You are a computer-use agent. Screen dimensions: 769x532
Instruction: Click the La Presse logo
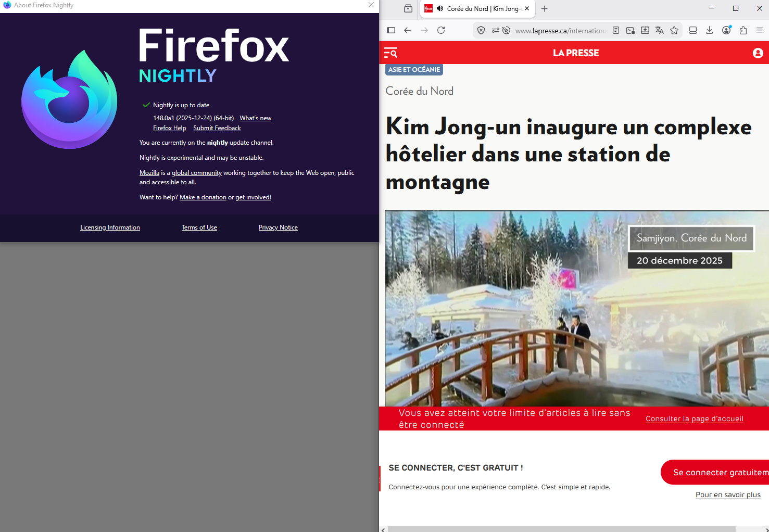tap(576, 53)
